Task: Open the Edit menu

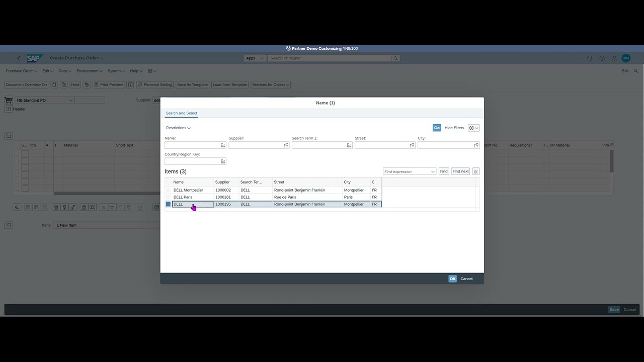Action: [x=47, y=71]
